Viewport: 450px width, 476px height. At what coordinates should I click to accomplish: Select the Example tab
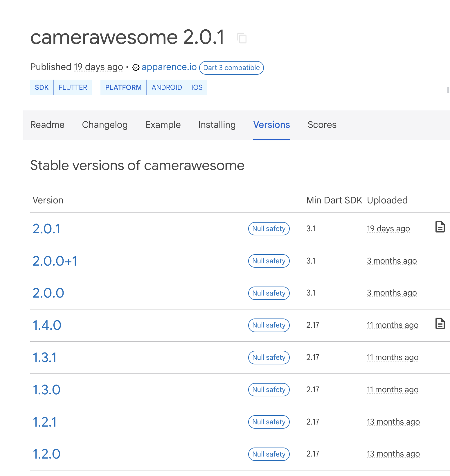[x=163, y=125]
